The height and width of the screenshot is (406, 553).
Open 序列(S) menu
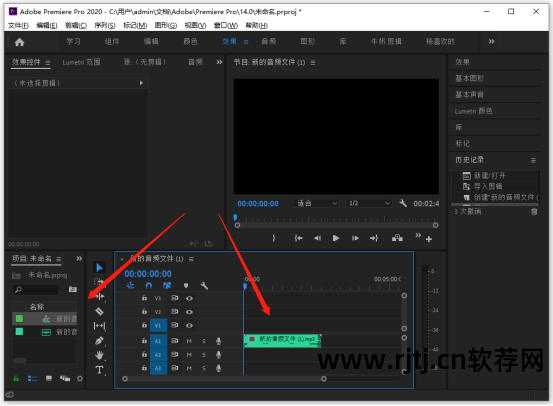click(x=105, y=25)
